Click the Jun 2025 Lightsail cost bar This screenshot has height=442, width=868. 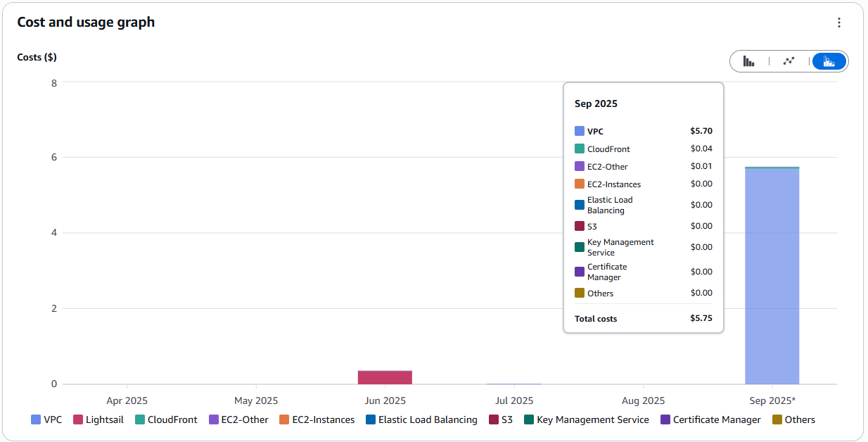[385, 377]
